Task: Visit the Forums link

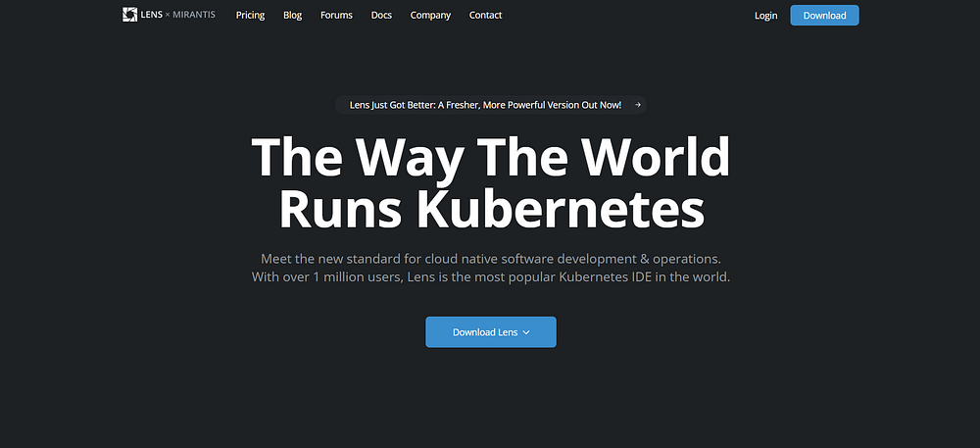Action: (x=336, y=15)
